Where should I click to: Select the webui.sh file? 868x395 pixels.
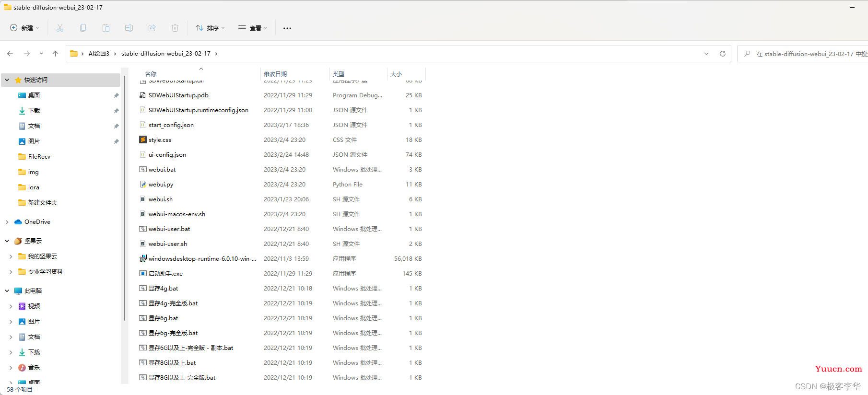pyautogui.click(x=161, y=199)
